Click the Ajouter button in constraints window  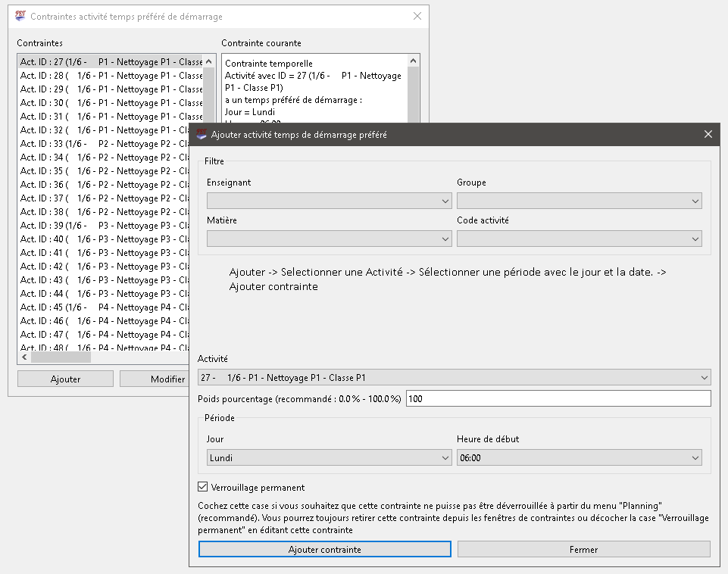[65, 379]
